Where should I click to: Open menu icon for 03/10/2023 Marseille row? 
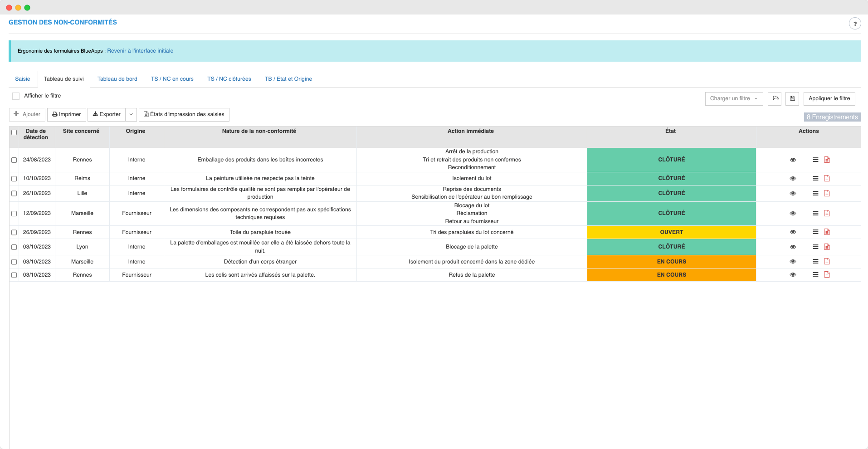coord(815,261)
